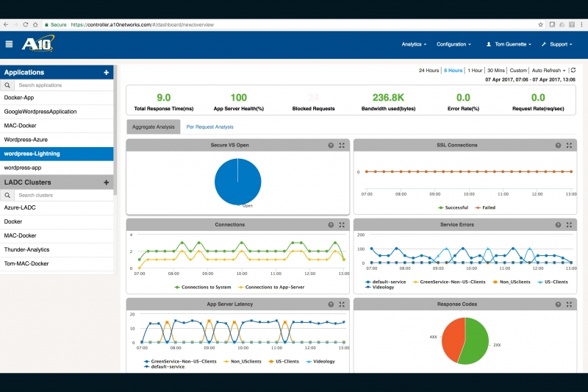Viewport: 588px width, 392px height.
Task: Expand Service Errors panel fullscreen
Action: point(569,225)
